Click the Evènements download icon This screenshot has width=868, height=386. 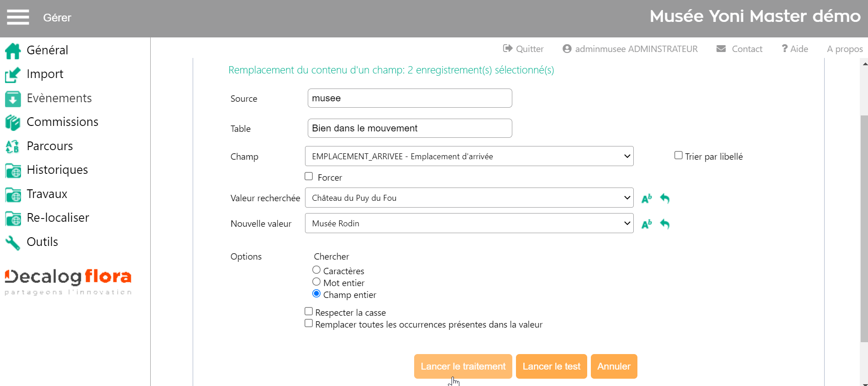[x=13, y=99]
